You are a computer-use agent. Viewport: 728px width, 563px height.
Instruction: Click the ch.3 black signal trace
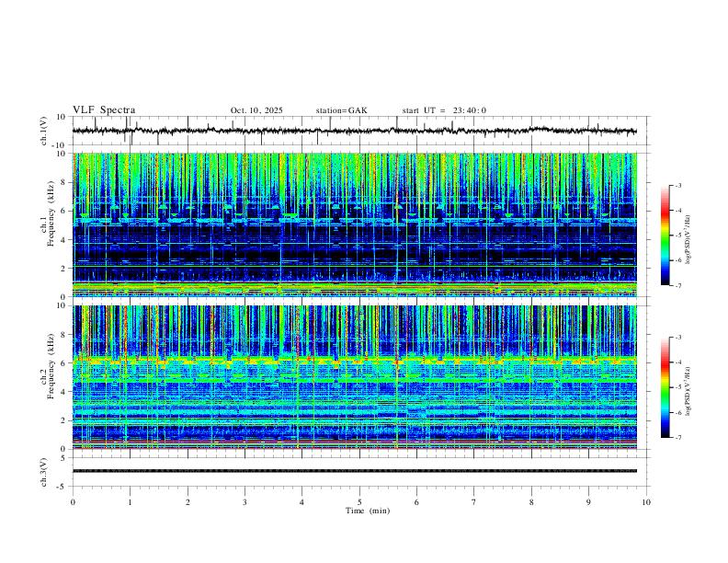coord(354,471)
